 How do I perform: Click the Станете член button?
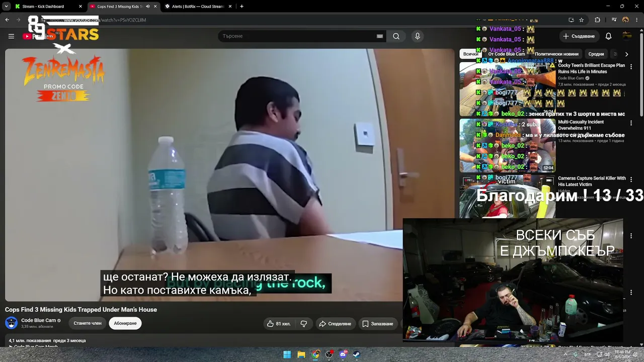coord(88,323)
